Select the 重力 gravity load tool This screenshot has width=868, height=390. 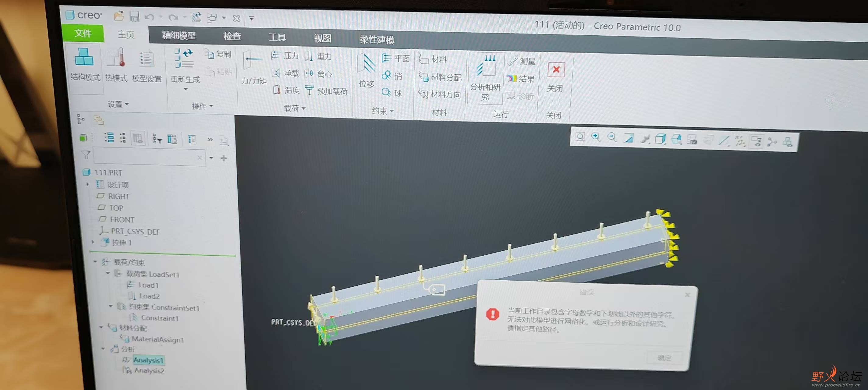coord(309,56)
